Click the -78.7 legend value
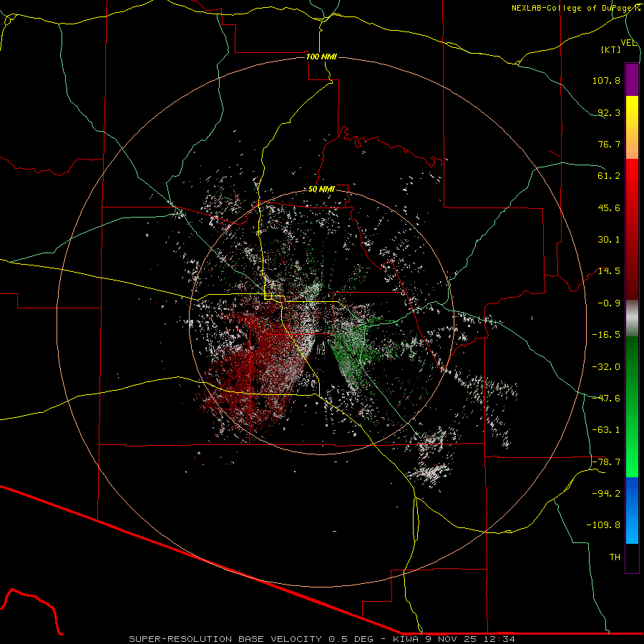Image resolution: width=644 pixels, height=644 pixels. tap(606, 462)
